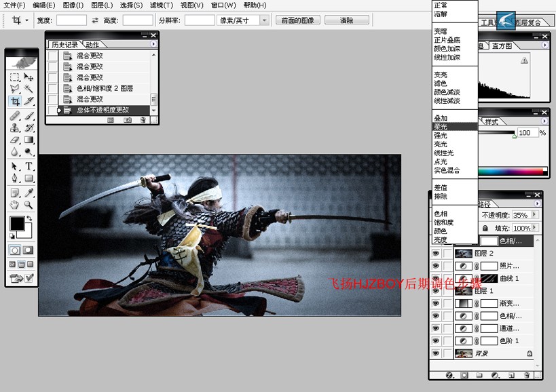Select the Path Selection arrow tool
The image size is (556, 392).
(x=14, y=166)
